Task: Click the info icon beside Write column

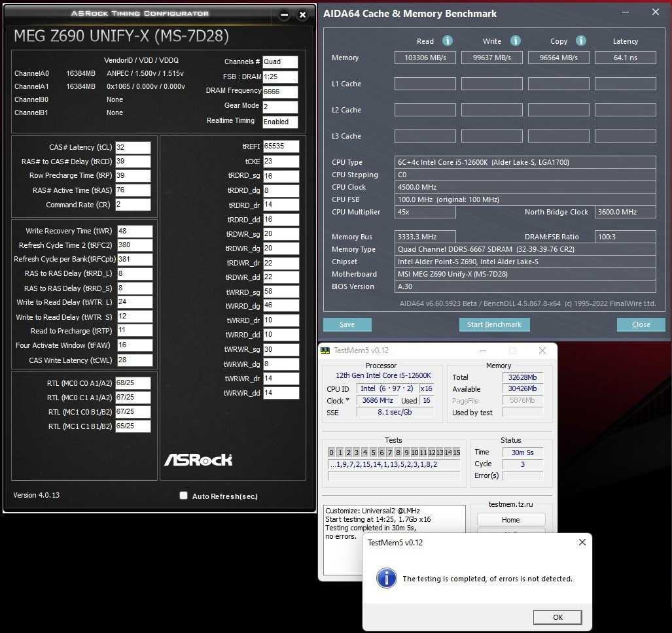Action: (516, 41)
